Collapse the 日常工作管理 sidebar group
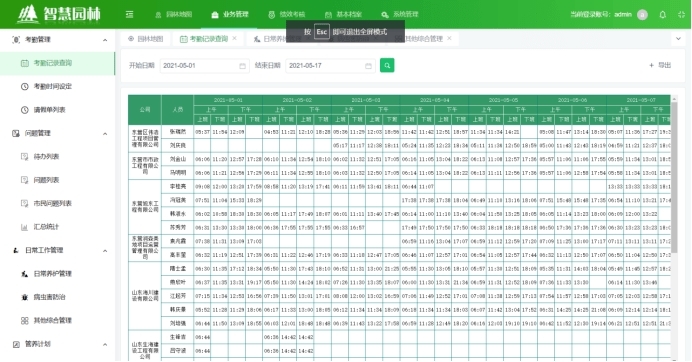 click(x=105, y=251)
